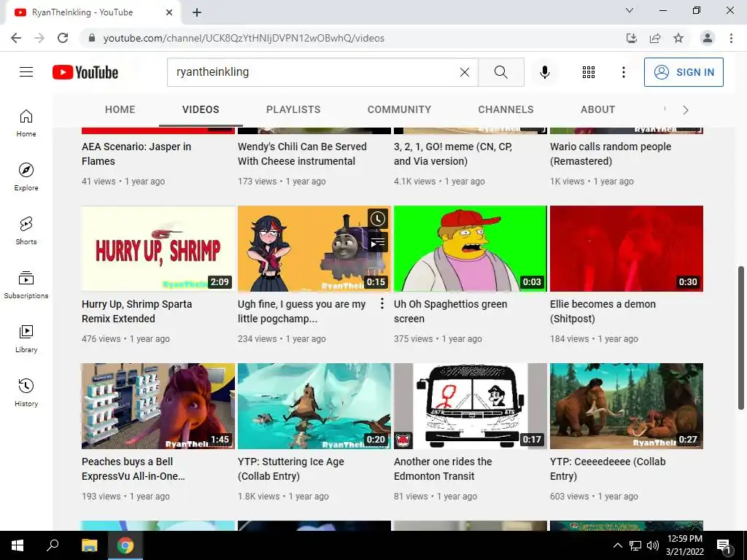Open the Chrome tab search chevron
Viewport: 747px width, 560px height.
630,10
